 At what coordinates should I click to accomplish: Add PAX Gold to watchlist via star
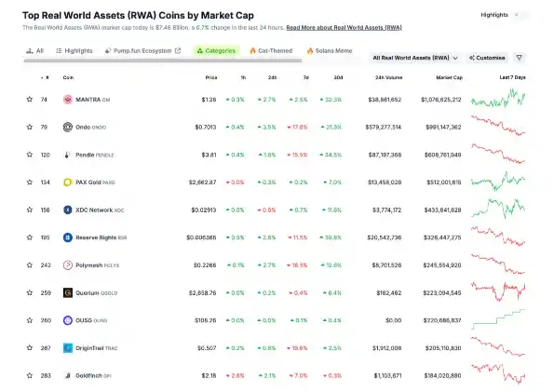point(30,182)
